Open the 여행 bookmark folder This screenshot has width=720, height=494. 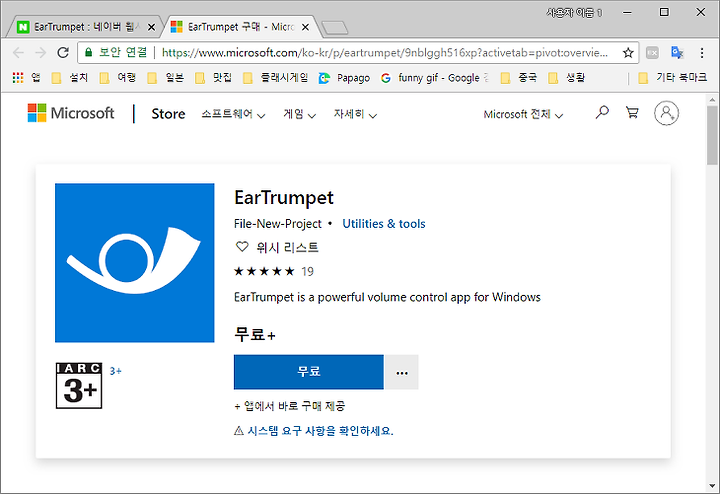(118, 78)
